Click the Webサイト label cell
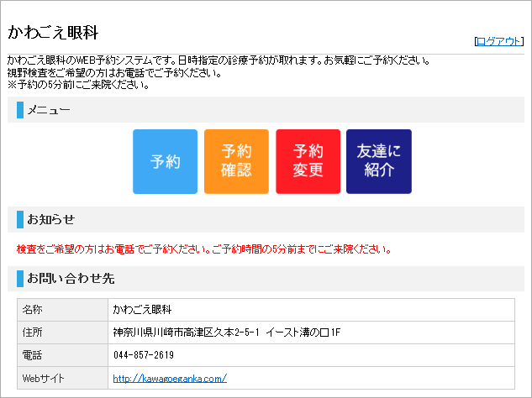Image resolution: width=532 pixels, height=398 pixels. pyautogui.click(x=63, y=378)
